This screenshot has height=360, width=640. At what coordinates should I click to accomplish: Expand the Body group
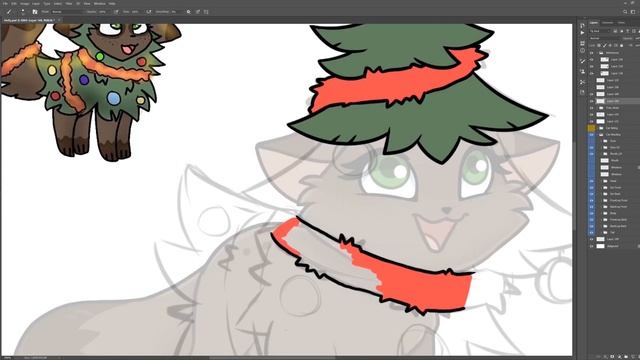pyautogui.click(x=601, y=213)
